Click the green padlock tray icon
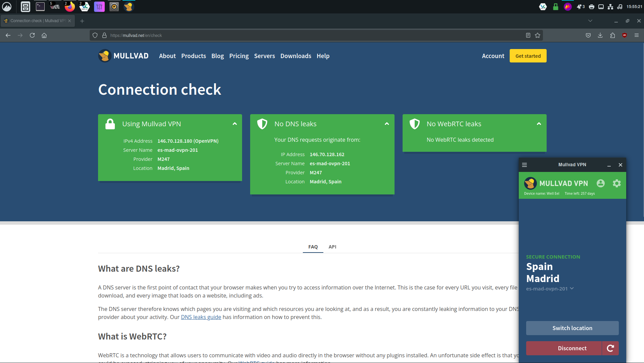 [556, 7]
